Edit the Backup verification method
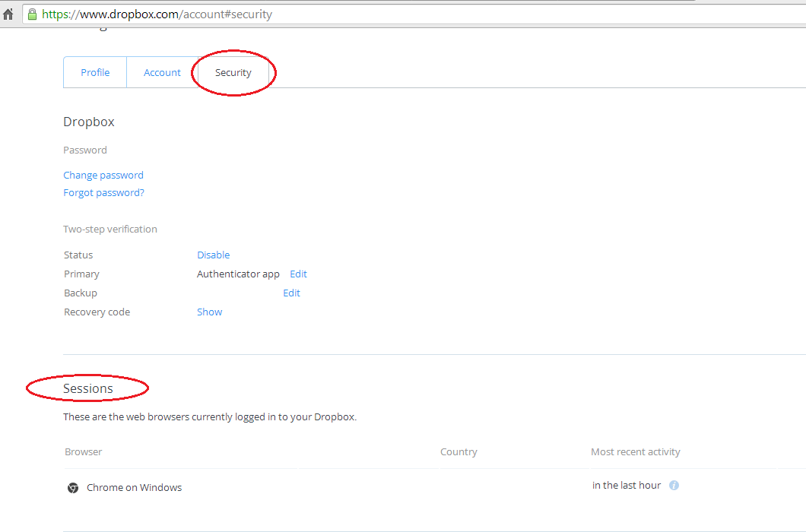The width and height of the screenshot is (806, 532). pyautogui.click(x=291, y=293)
